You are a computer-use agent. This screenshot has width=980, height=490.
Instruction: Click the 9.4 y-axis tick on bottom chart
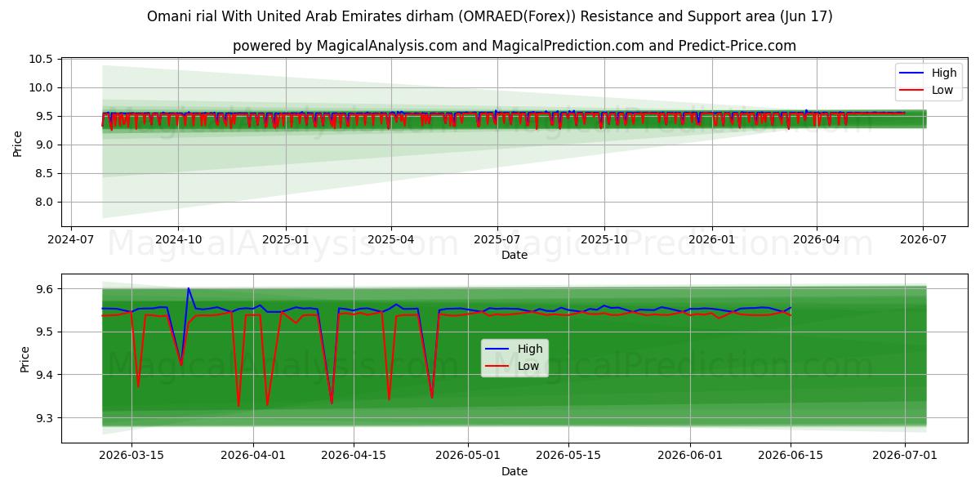click(45, 376)
